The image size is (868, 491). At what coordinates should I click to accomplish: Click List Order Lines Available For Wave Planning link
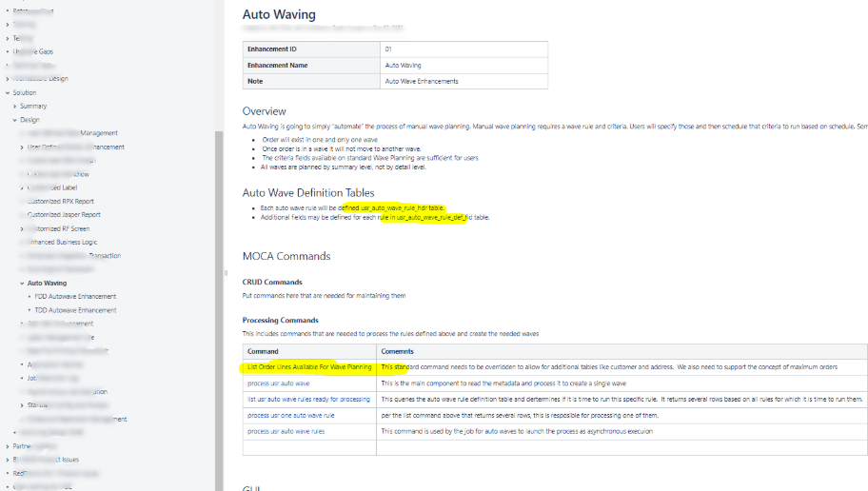coord(309,367)
